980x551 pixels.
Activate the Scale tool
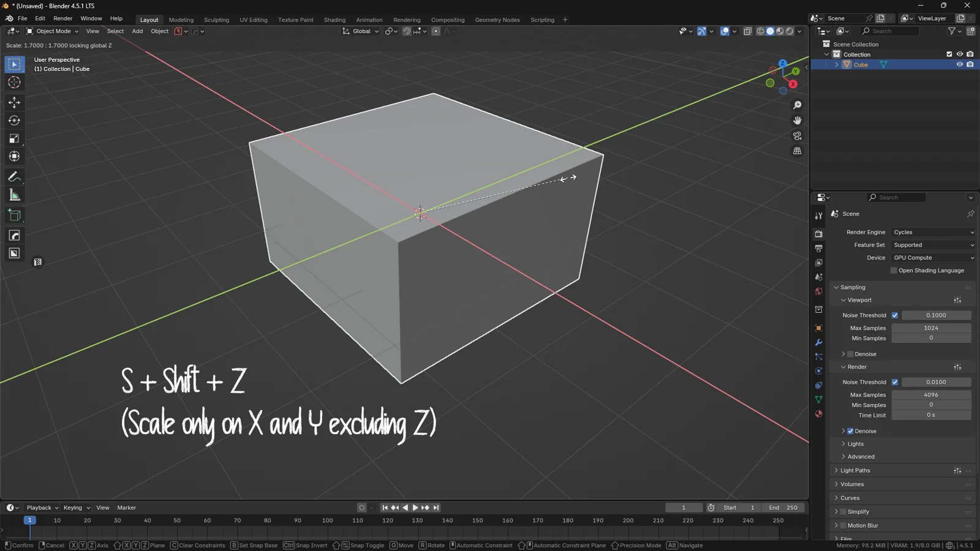[x=14, y=139]
